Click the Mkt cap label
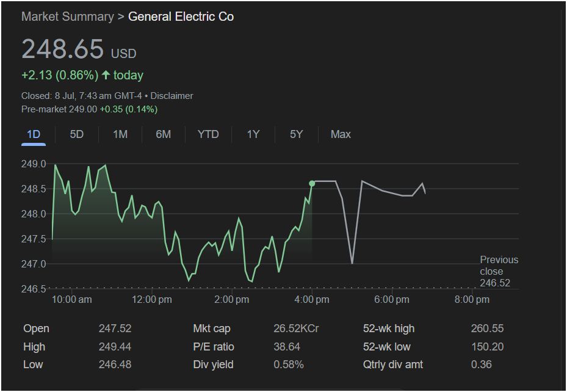The height and width of the screenshot is (392, 567). click(212, 328)
